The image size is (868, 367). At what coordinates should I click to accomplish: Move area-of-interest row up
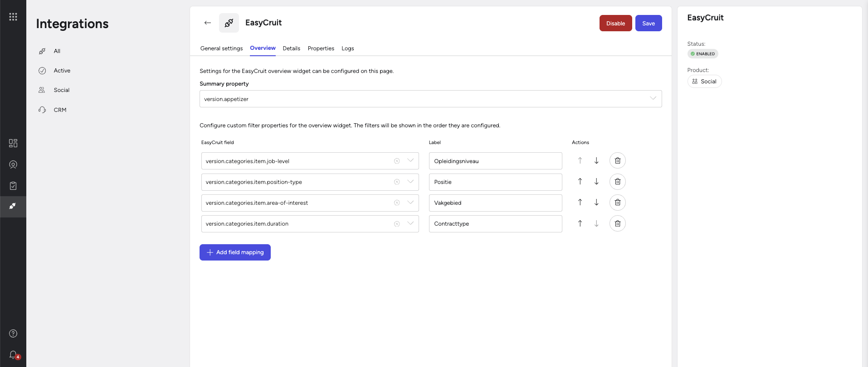[580, 202]
